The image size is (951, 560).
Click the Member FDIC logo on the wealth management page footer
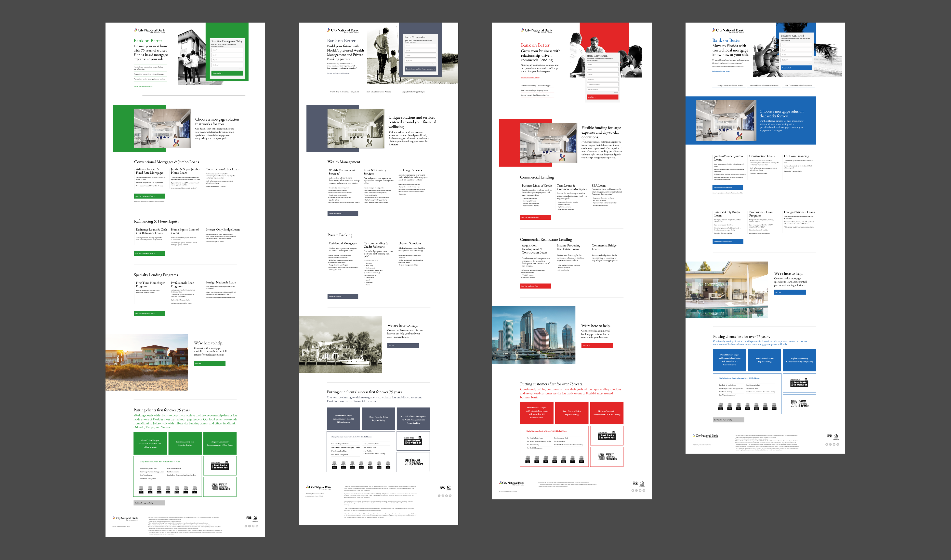click(442, 487)
